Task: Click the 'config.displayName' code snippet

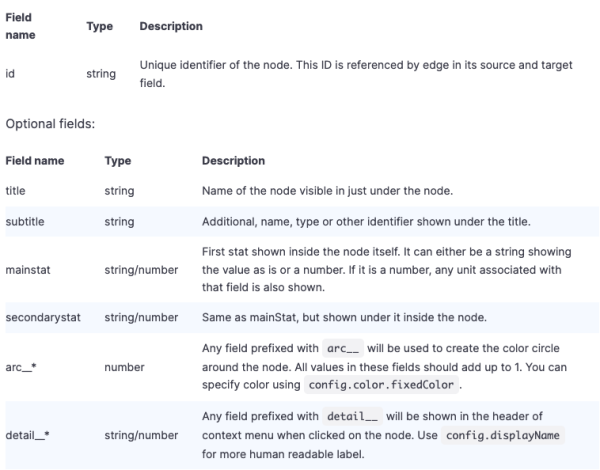Action: pos(503,435)
